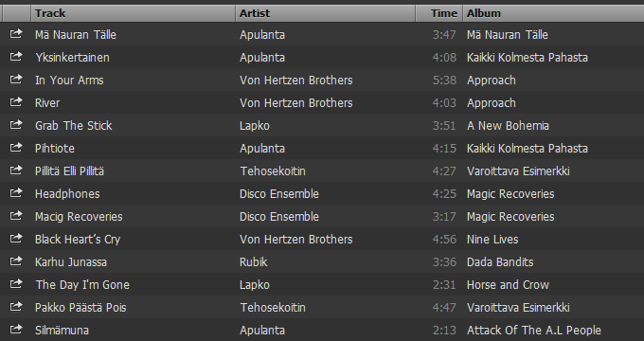Click share icon for Silmämuna track
This screenshot has width=644, height=341.
point(15,329)
